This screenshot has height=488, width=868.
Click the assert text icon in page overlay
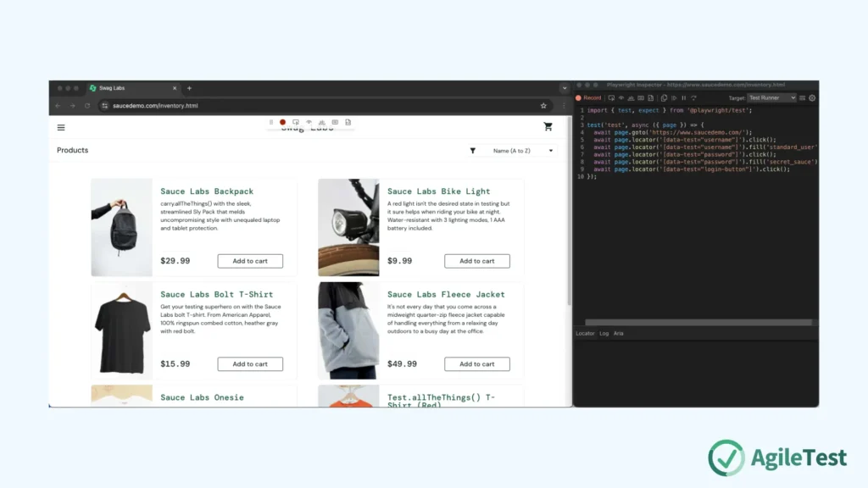pos(321,122)
